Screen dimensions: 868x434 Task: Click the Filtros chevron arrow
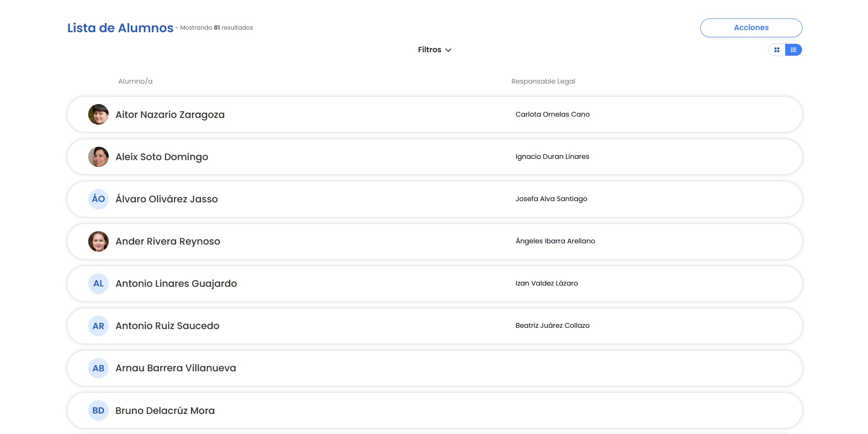click(x=448, y=50)
